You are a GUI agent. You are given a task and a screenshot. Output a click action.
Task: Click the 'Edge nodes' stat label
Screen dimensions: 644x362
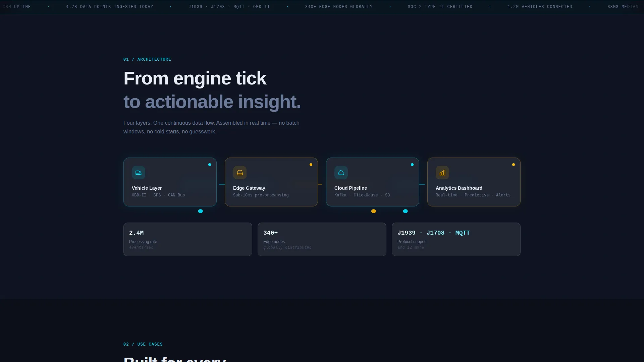274,242
